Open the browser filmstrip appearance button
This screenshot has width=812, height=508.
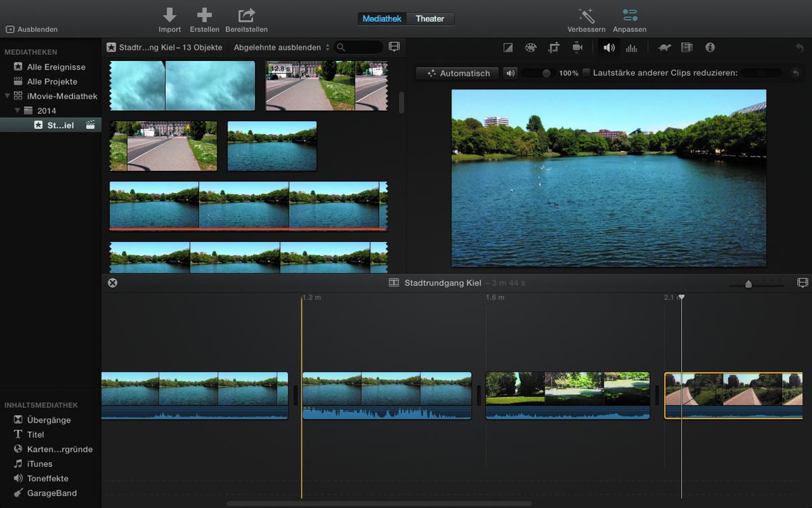pyautogui.click(x=394, y=47)
